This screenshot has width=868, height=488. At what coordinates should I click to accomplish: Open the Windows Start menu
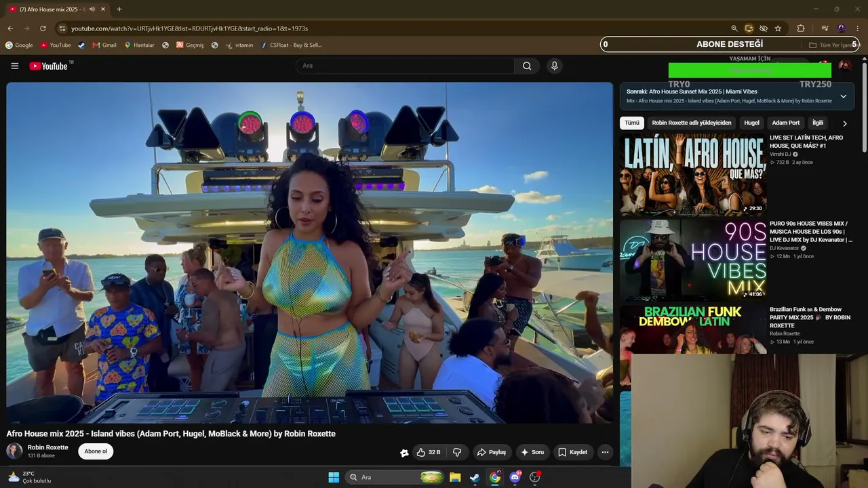pos(334,477)
